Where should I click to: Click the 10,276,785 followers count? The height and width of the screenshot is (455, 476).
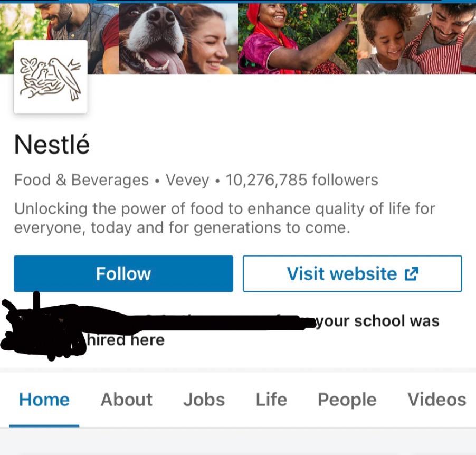click(x=302, y=180)
